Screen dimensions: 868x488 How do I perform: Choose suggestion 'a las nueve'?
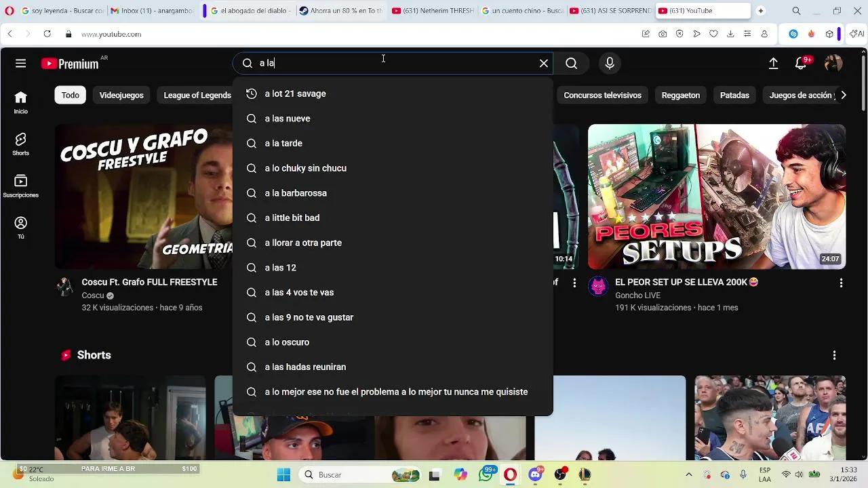tap(393, 119)
